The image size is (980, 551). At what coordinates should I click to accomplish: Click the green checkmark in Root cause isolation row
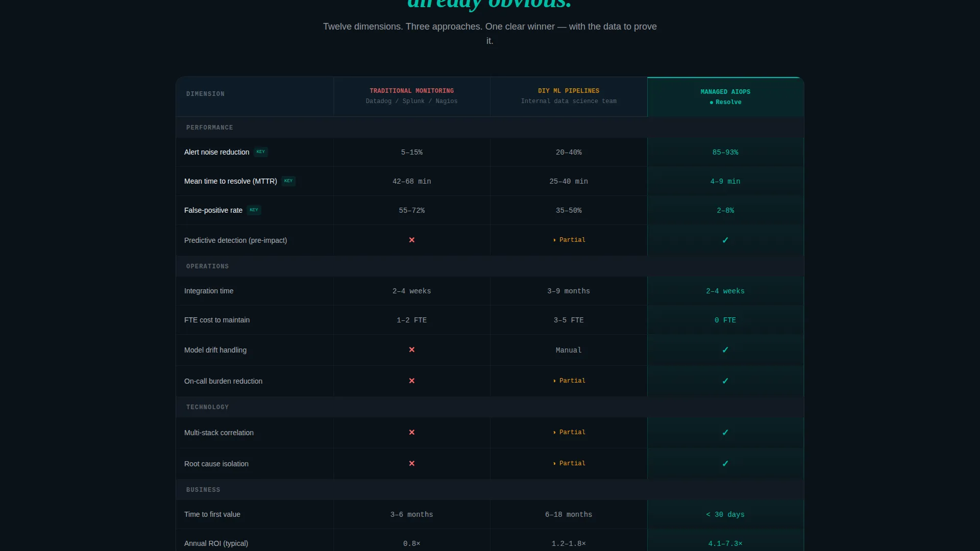tap(725, 463)
